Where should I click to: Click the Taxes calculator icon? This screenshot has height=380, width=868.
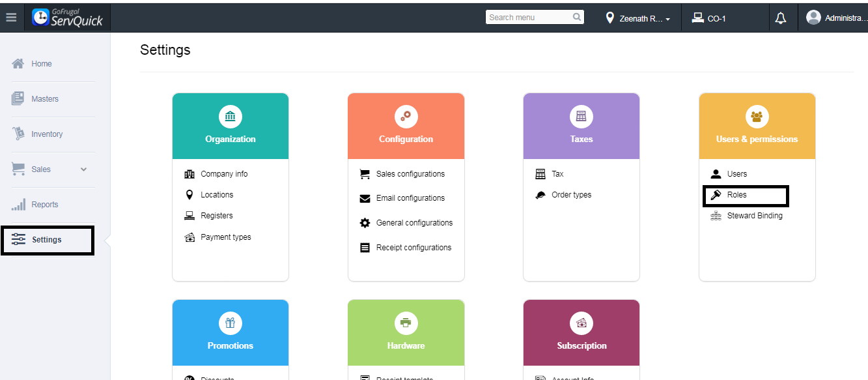tap(581, 117)
